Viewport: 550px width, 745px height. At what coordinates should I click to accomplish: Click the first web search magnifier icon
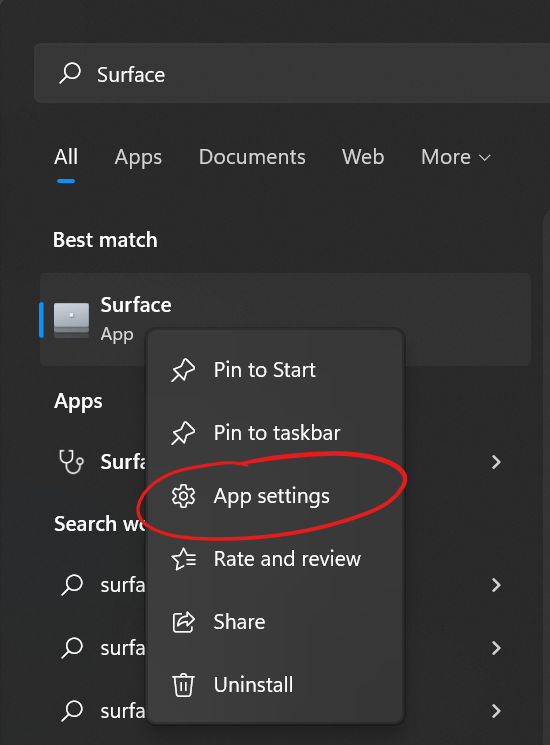[x=72, y=585]
